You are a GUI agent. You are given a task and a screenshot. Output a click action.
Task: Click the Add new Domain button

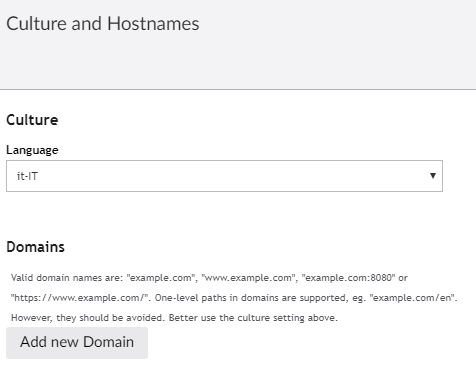77,343
